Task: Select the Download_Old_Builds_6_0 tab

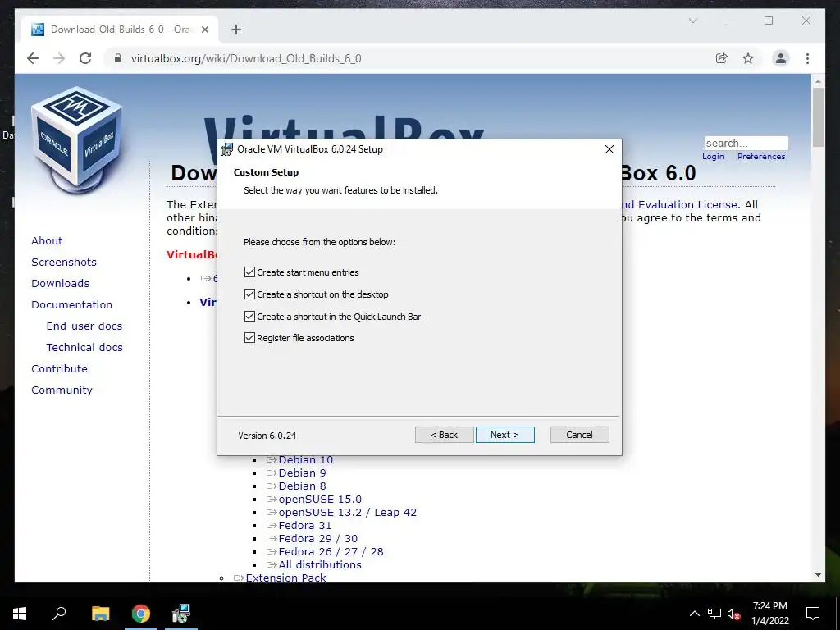Action: point(120,30)
